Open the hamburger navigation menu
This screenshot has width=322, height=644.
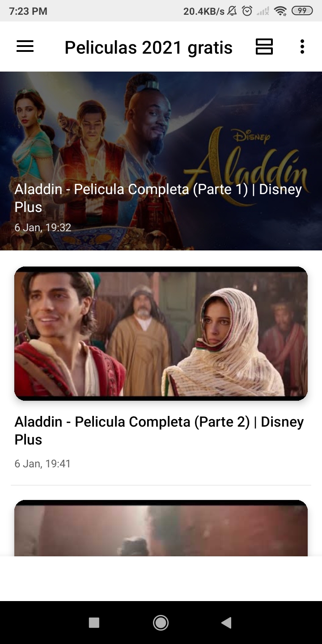(x=25, y=47)
